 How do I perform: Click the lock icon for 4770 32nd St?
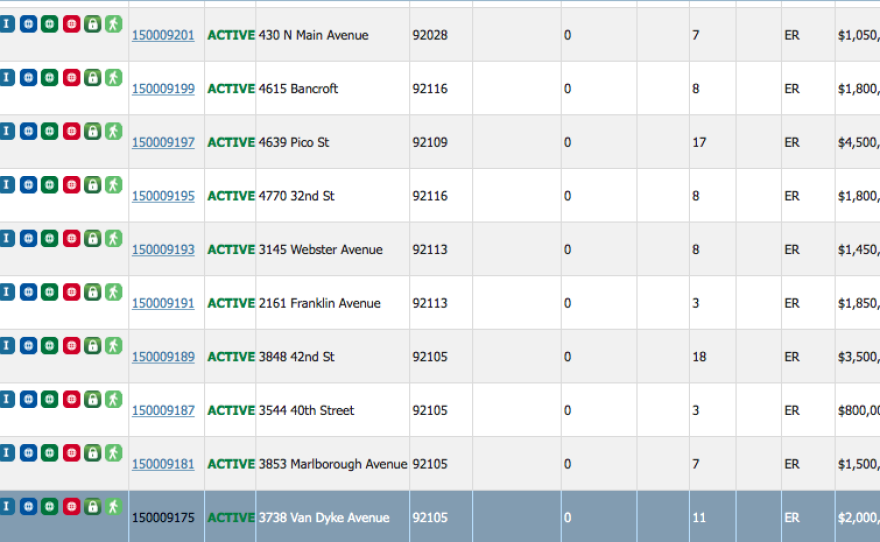[x=93, y=185]
